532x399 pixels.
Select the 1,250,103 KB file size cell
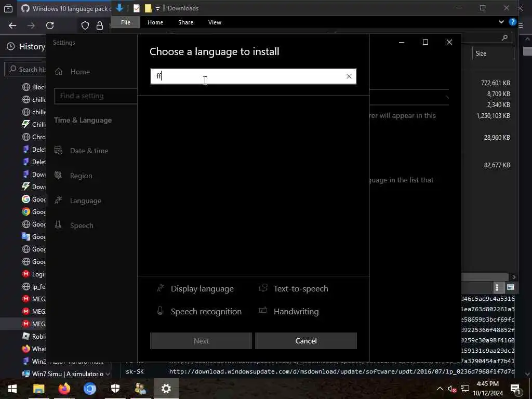[494, 116]
